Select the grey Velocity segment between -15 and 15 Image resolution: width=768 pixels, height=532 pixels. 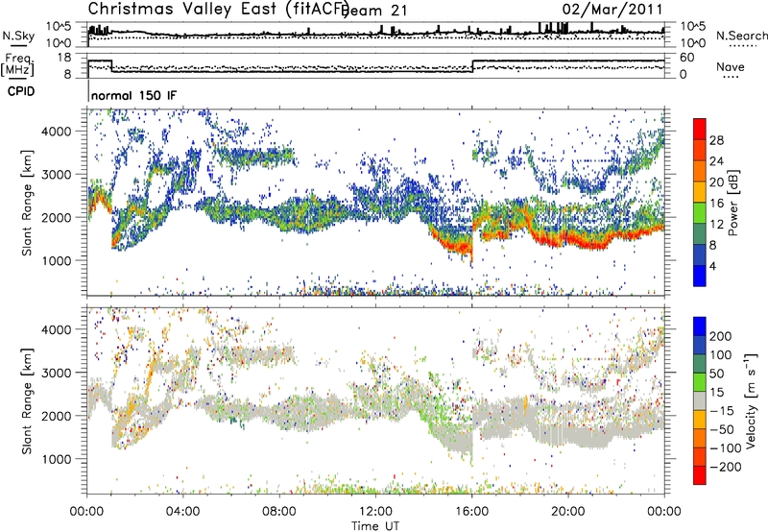tap(700, 400)
